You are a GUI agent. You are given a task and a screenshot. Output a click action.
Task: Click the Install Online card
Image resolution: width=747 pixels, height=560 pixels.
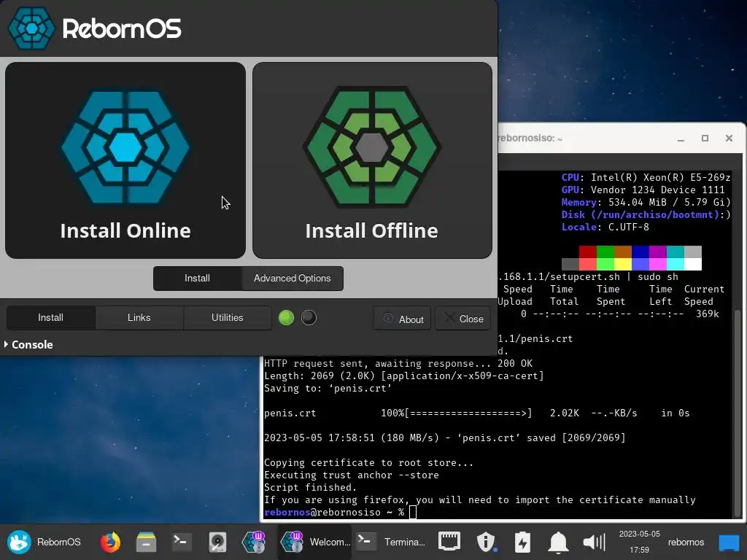coord(125,160)
